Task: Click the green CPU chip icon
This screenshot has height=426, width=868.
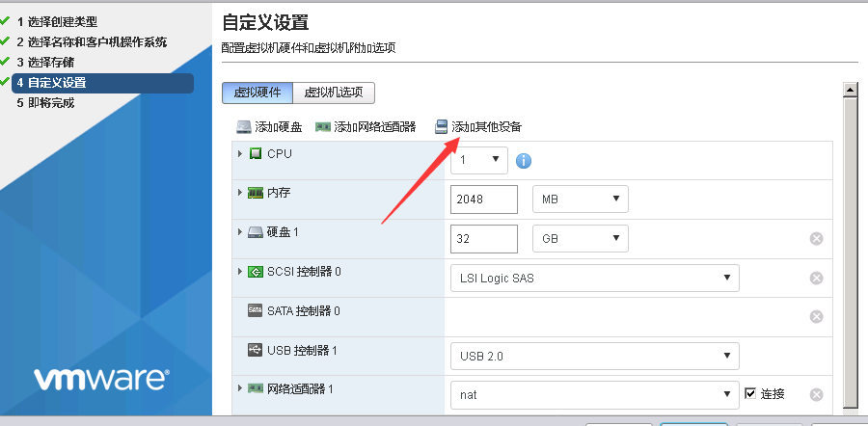Action: point(256,154)
